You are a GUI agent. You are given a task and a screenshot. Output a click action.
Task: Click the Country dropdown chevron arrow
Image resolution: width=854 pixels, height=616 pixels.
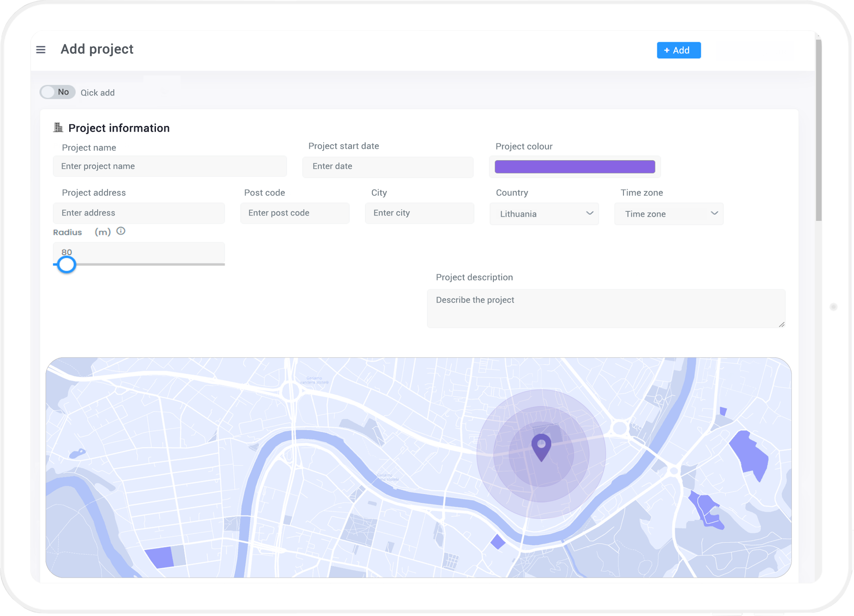[x=590, y=213]
